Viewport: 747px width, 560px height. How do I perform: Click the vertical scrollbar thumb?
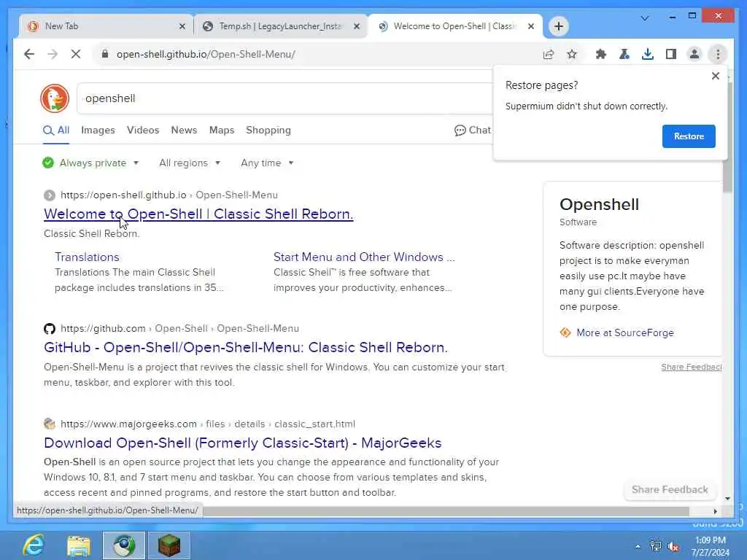click(727, 138)
